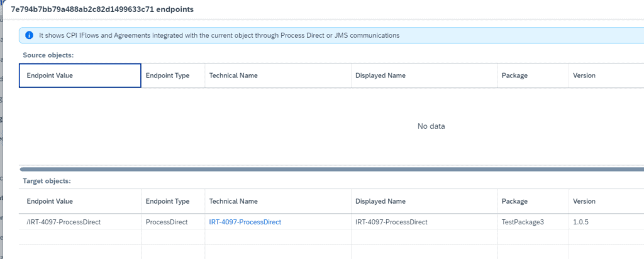Viewport: 644px width, 259px height.
Task: Click the blue information icon in the banner
Action: pos(29,36)
